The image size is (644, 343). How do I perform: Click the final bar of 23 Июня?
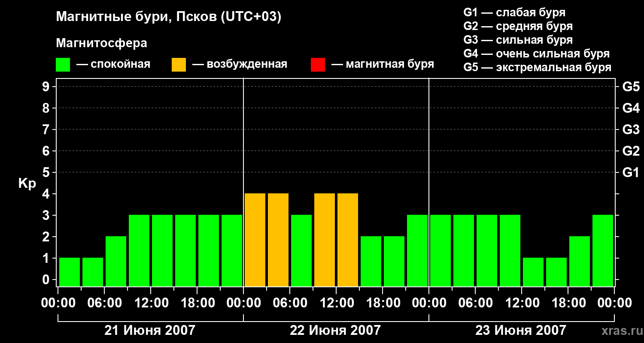point(603,250)
